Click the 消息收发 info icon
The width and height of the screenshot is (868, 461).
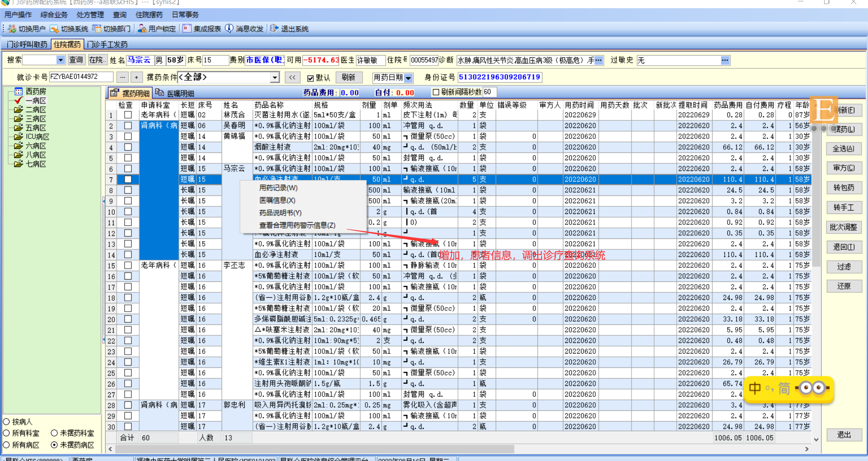point(229,29)
